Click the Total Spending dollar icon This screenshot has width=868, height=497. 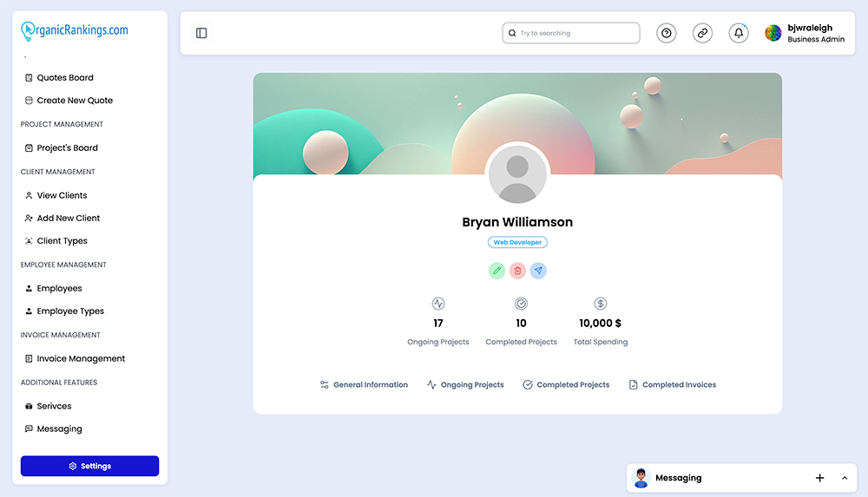[601, 304]
